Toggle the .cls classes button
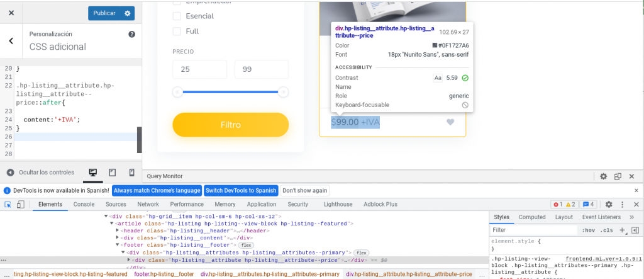The height and width of the screenshot is (279, 644). [607, 230]
